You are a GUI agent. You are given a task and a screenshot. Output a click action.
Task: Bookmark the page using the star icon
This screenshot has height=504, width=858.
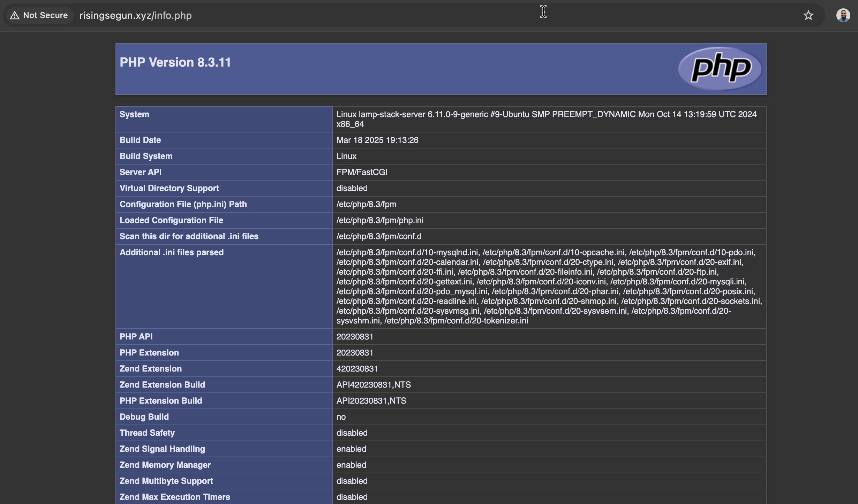click(808, 15)
